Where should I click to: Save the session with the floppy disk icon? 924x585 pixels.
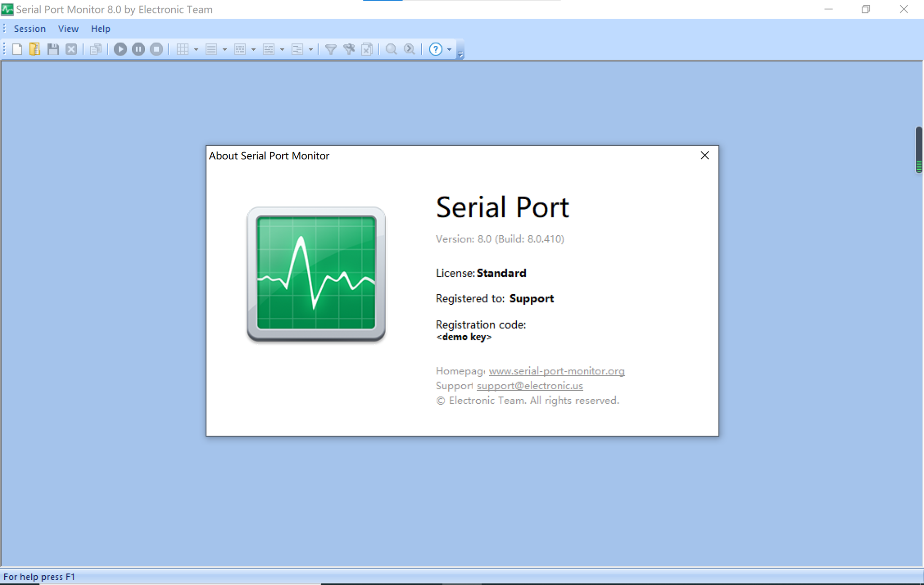tap(53, 49)
